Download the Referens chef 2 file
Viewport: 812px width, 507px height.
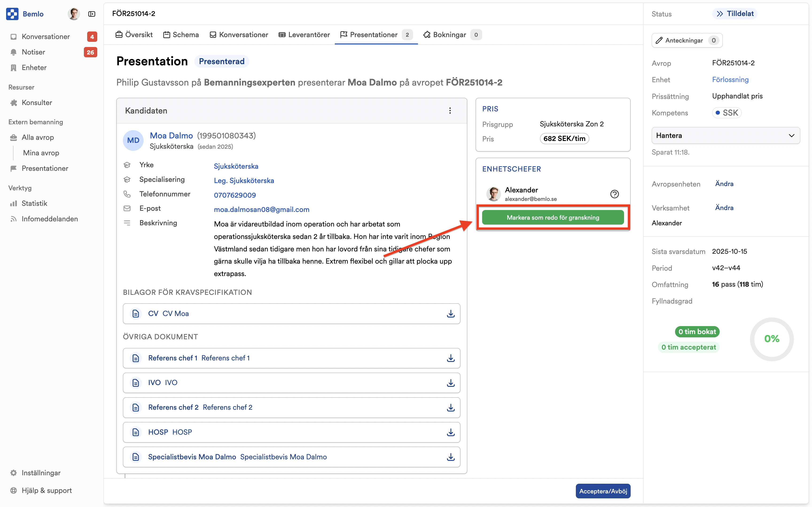451,407
